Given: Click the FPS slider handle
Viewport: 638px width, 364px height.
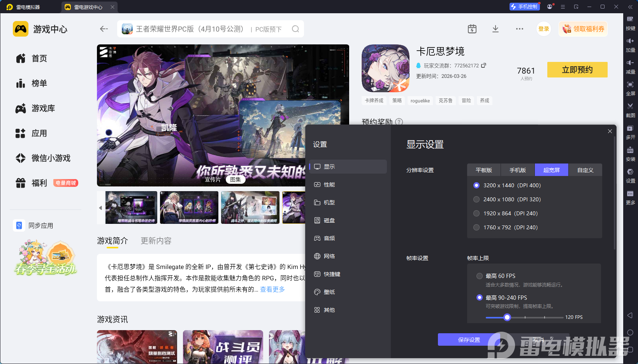Looking at the screenshot, I should click(x=507, y=317).
